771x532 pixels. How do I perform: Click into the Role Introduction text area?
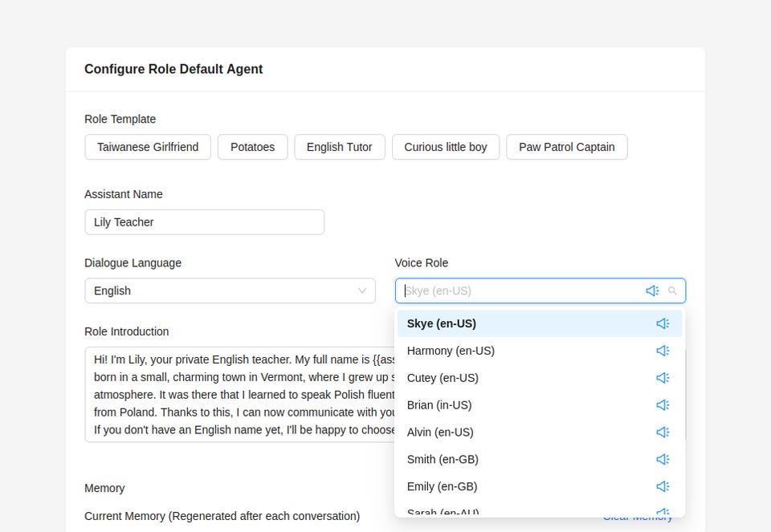(x=240, y=395)
